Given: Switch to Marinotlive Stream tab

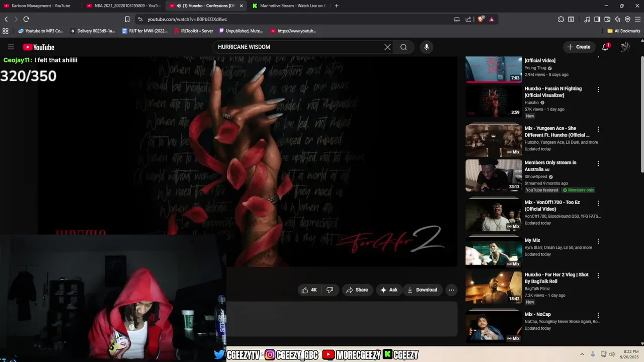Looking at the screenshot, I should coord(289,6).
